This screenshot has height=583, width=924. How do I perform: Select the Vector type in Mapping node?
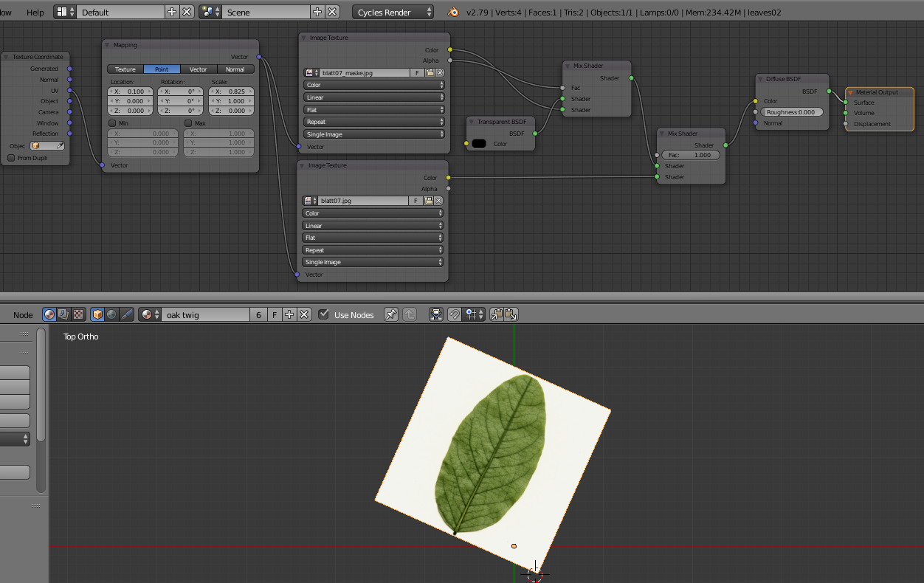(199, 69)
